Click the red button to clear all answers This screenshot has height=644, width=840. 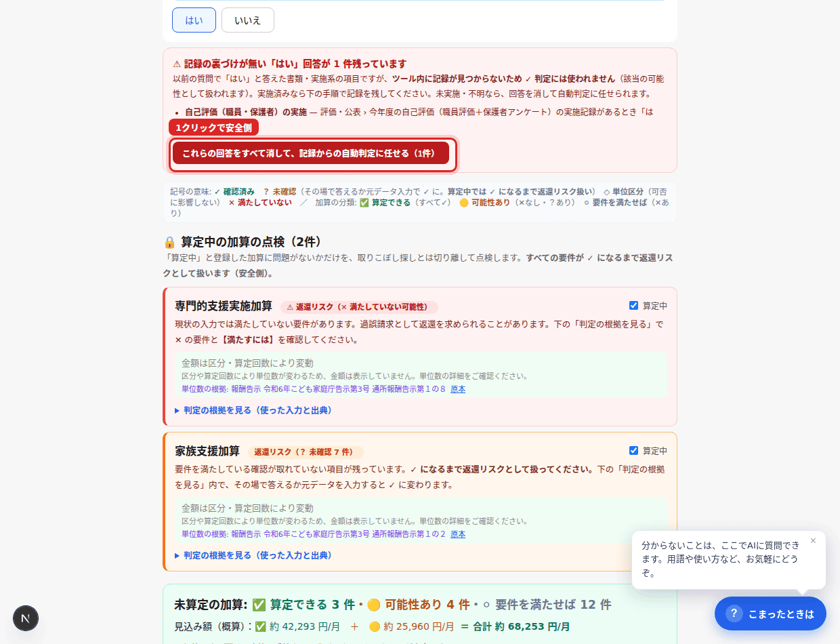pos(311,153)
